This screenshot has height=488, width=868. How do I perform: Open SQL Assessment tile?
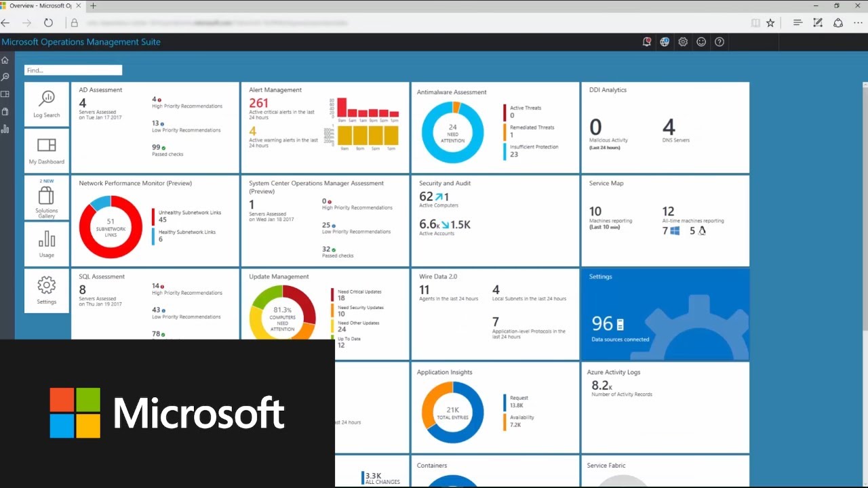click(x=155, y=304)
